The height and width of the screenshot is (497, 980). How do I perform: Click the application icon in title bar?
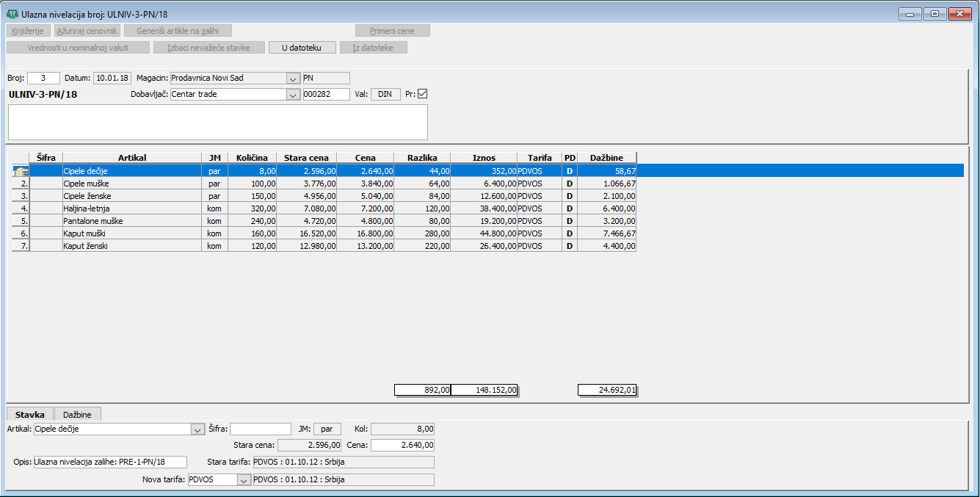click(x=12, y=14)
